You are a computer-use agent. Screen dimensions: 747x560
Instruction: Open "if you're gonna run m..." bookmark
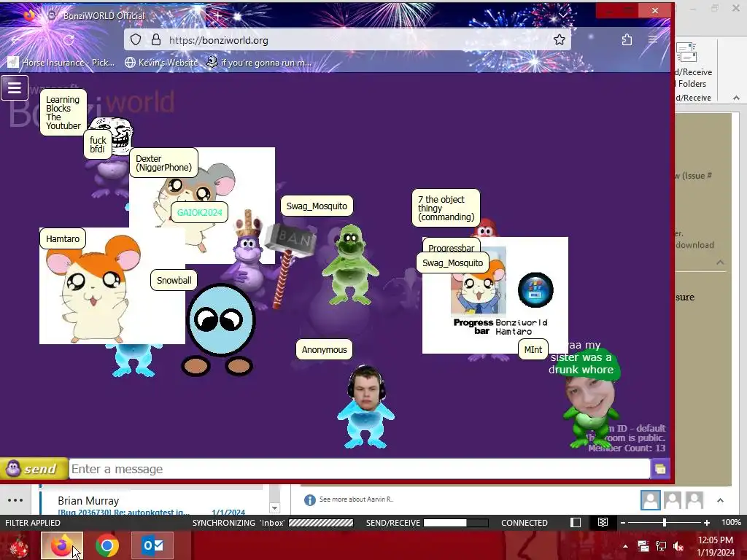click(259, 63)
